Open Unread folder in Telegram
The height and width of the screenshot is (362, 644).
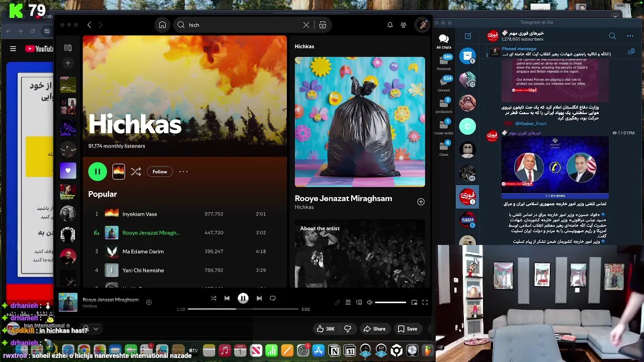tap(444, 84)
